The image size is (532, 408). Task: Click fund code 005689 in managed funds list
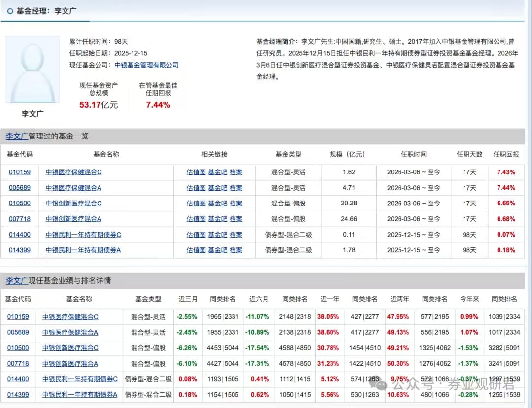[x=20, y=188]
